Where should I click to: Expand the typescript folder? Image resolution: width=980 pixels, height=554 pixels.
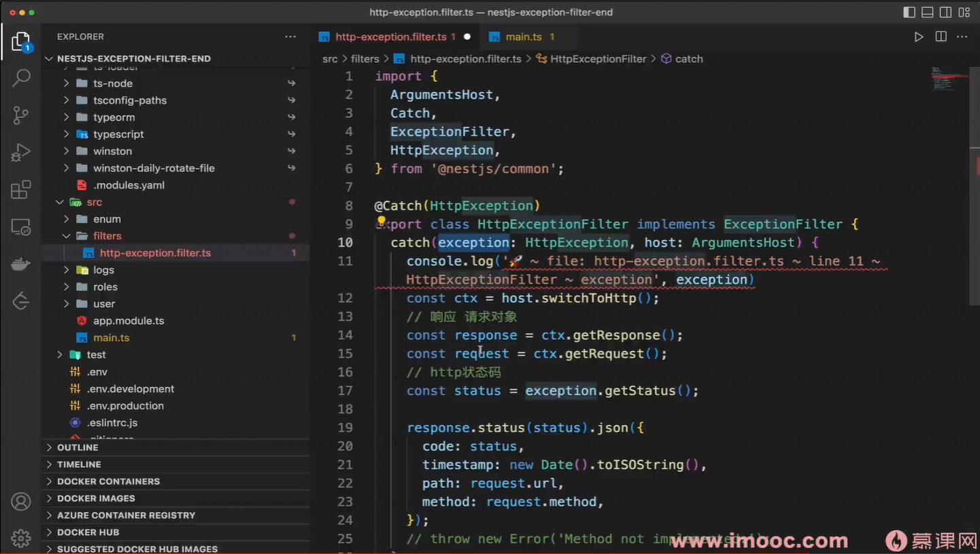click(x=175, y=135)
